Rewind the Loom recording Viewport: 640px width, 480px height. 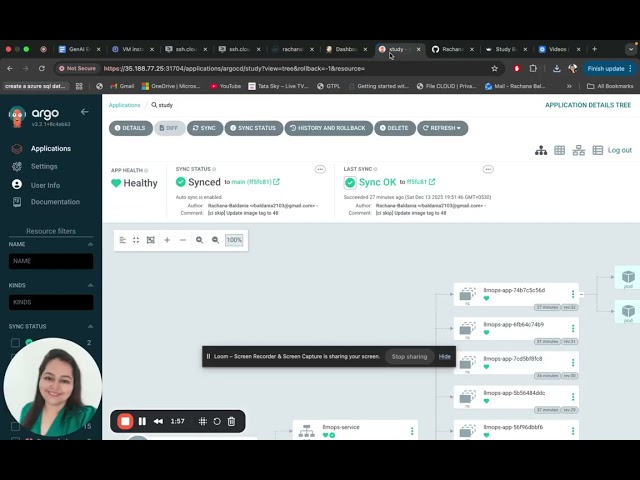pyautogui.click(x=158, y=421)
